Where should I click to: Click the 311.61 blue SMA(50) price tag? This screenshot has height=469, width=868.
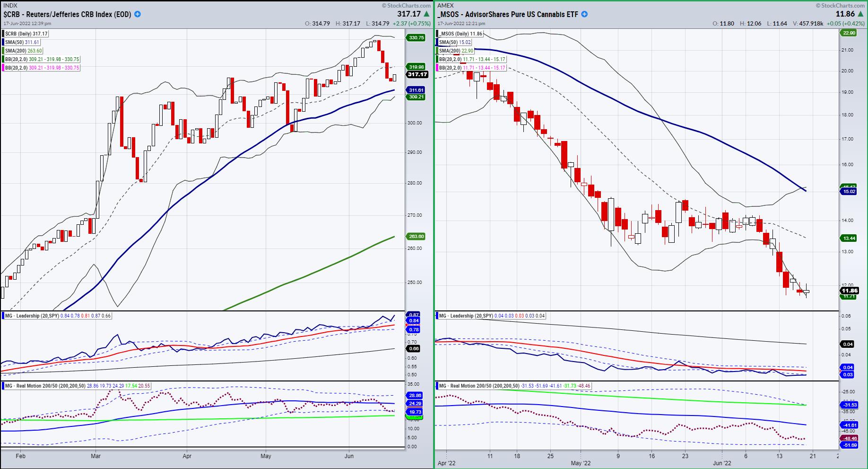416,90
